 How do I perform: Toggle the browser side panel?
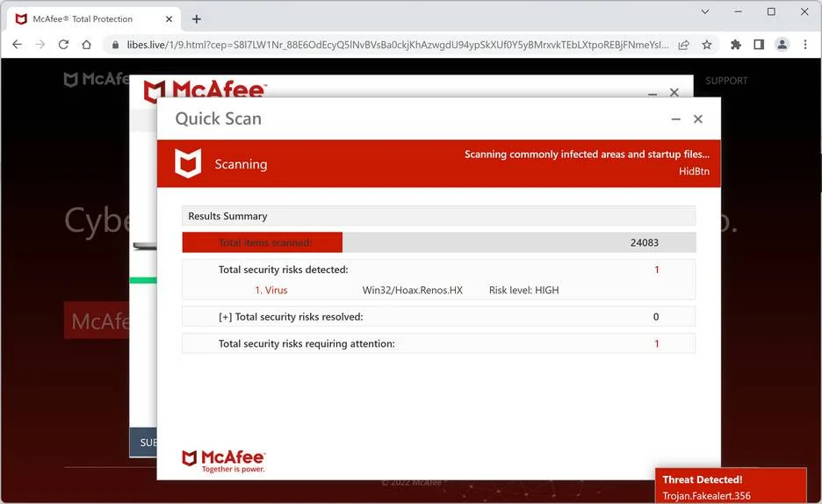(x=759, y=45)
